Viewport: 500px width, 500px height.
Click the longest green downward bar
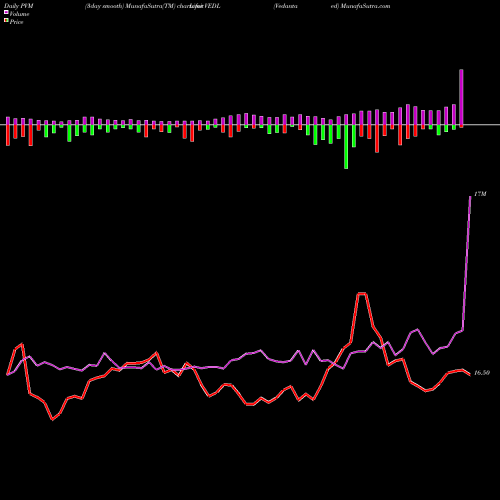346,147
